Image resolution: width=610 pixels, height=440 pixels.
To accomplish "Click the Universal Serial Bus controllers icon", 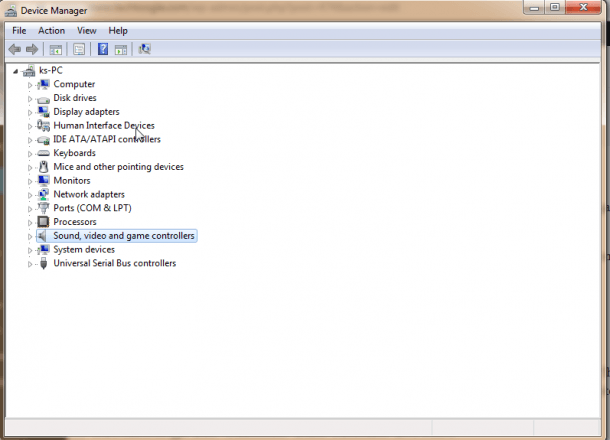I will click(44, 263).
